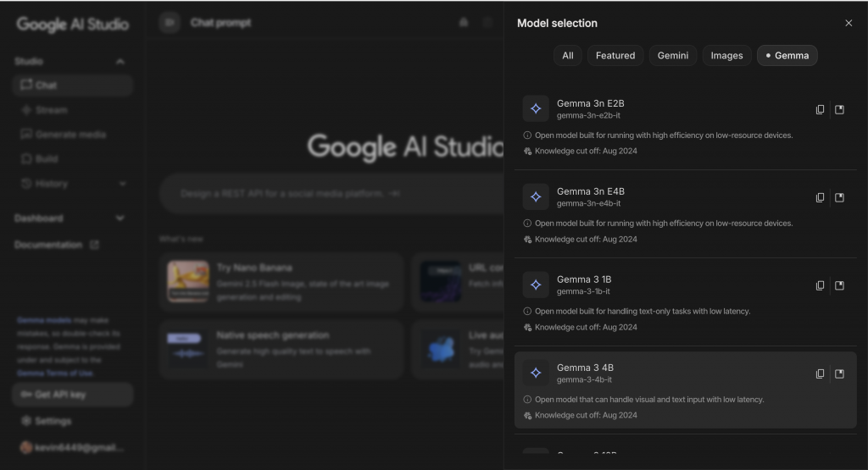
Task: Open Gemma 3n E2B details in new tab
Action: [840, 109]
